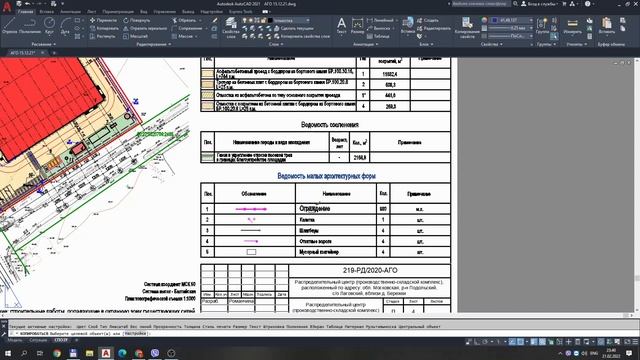Toggle the layer lock padlock icon
The width and height of the screenshot is (640, 360).
(264, 20)
